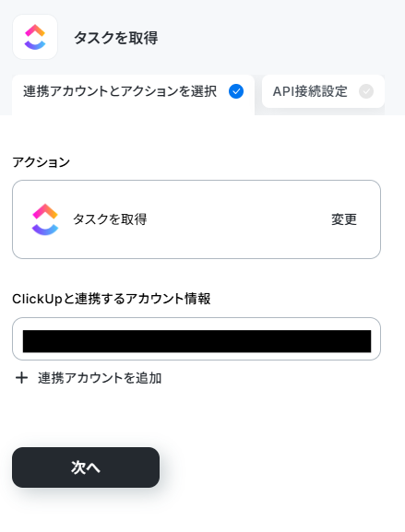Click the blue checkmark on the account selection tab
This screenshot has height=532, width=405.
[x=236, y=91]
